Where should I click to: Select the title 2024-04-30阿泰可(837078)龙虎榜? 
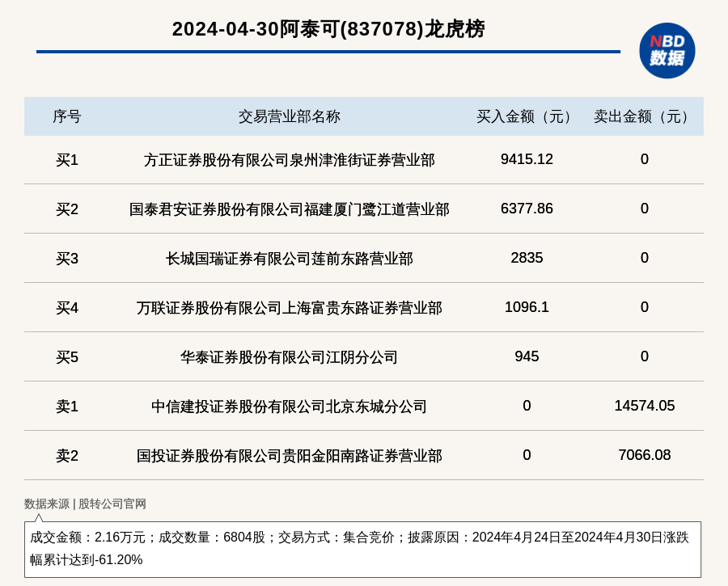[x=328, y=29]
